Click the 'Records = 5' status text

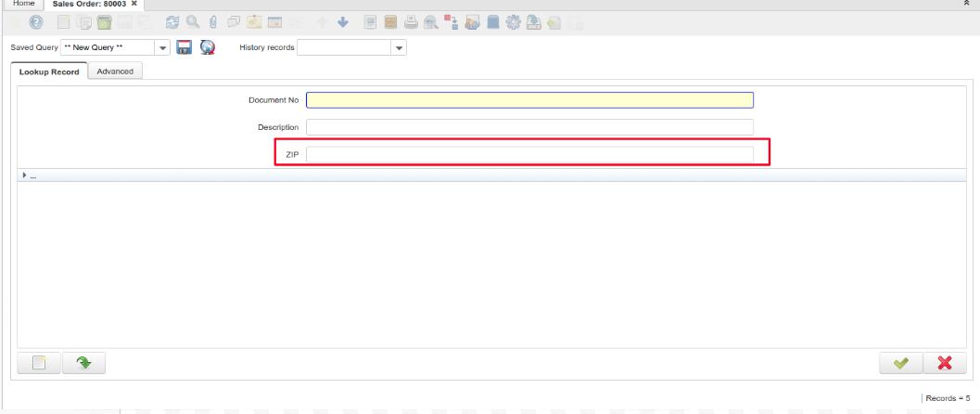coord(948,397)
